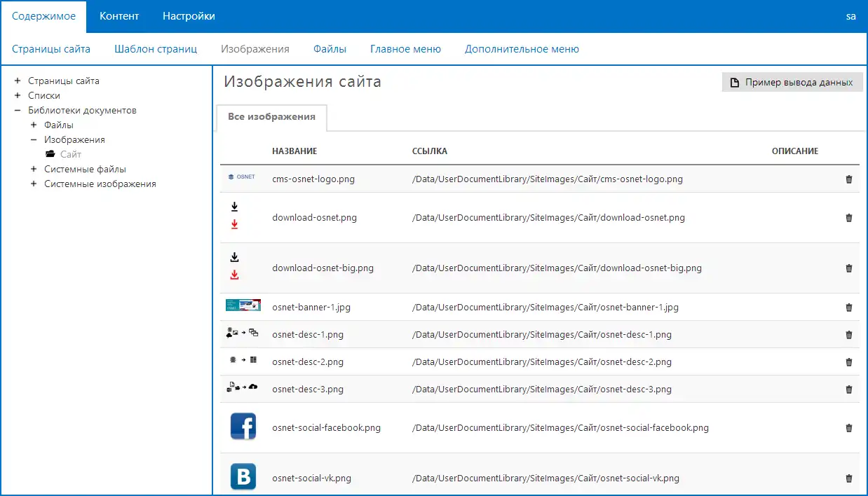Select Системные файлы in the tree
The image size is (868, 496).
[85, 169]
